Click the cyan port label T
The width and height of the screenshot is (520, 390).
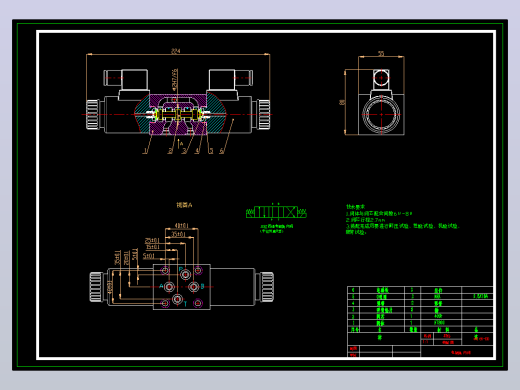tap(185, 303)
